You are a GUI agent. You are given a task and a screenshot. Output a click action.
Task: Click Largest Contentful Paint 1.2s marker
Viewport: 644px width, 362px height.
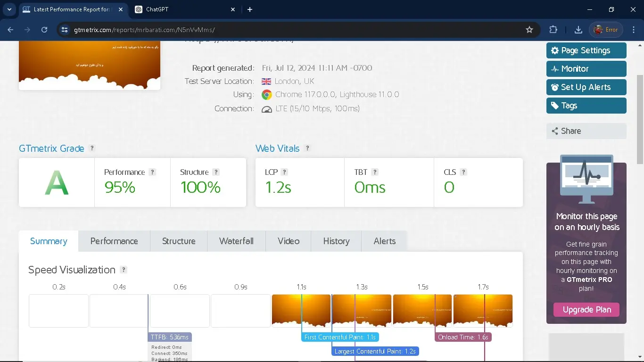click(x=375, y=351)
